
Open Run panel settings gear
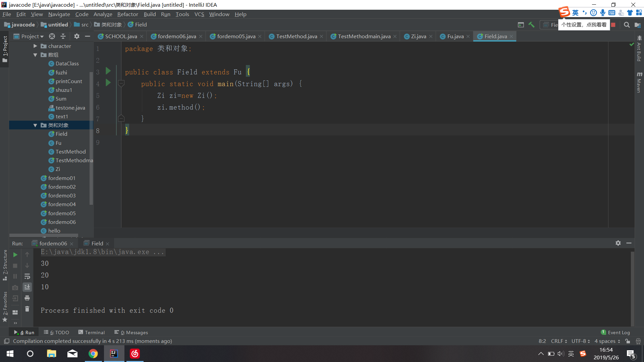618,243
